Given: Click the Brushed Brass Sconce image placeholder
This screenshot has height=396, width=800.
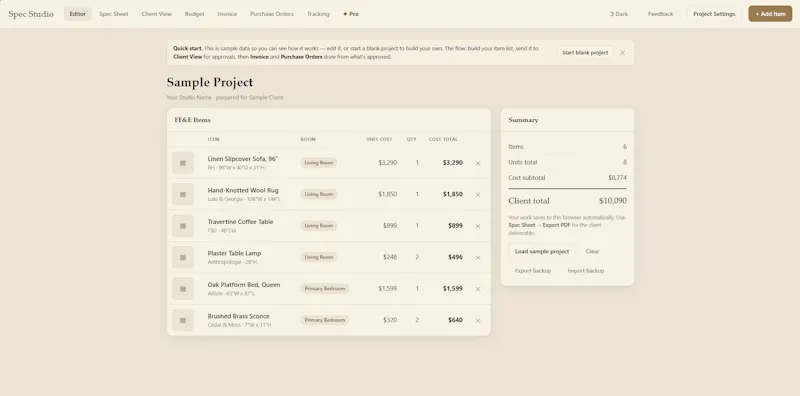Looking at the screenshot, I should click(x=183, y=320).
